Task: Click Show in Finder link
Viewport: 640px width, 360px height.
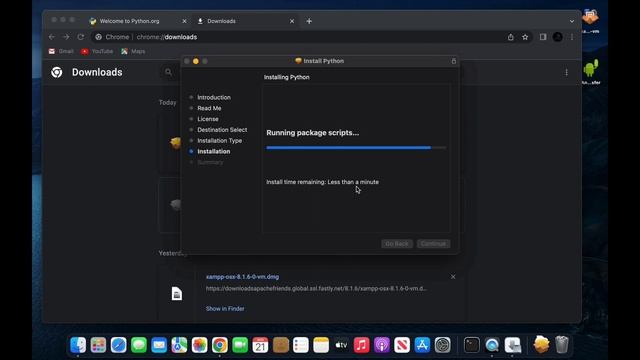Action: tap(225, 309)
